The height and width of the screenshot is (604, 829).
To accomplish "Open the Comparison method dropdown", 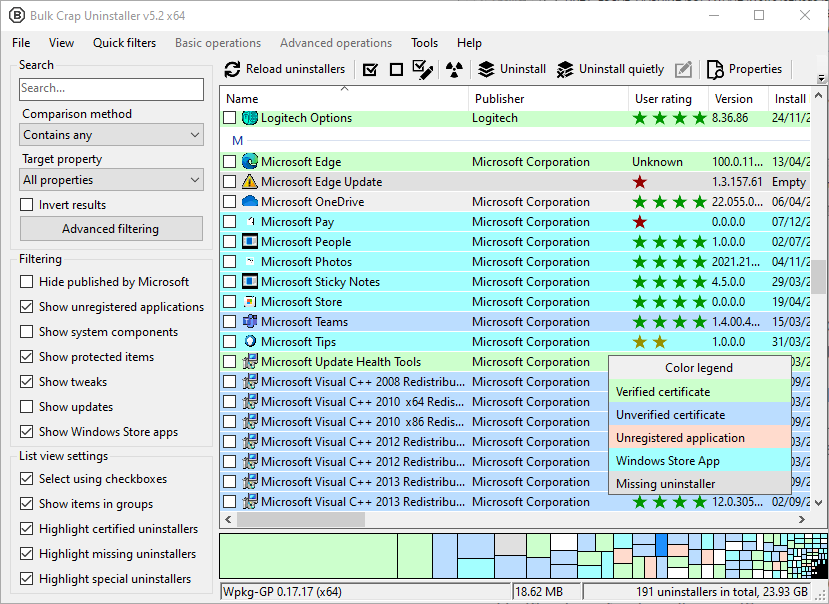I will 112,135.
